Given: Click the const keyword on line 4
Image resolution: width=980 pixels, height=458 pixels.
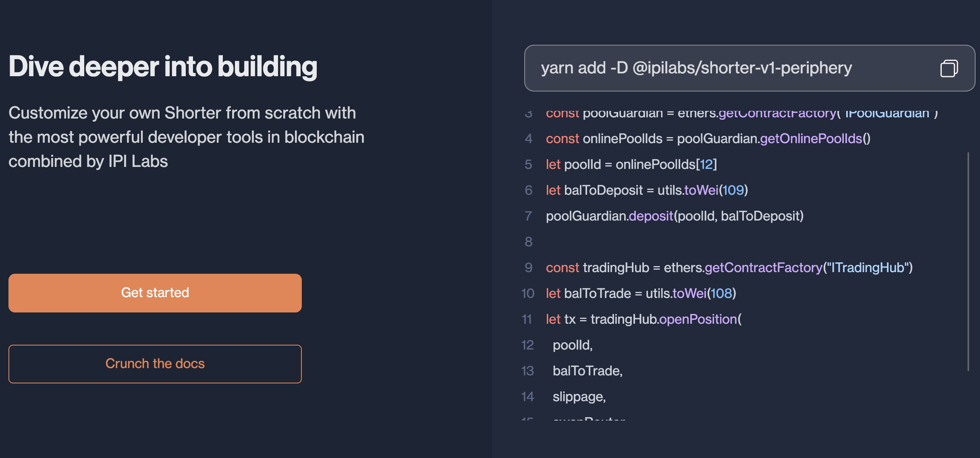Looking at the screenshot, I should click(563, 139).
